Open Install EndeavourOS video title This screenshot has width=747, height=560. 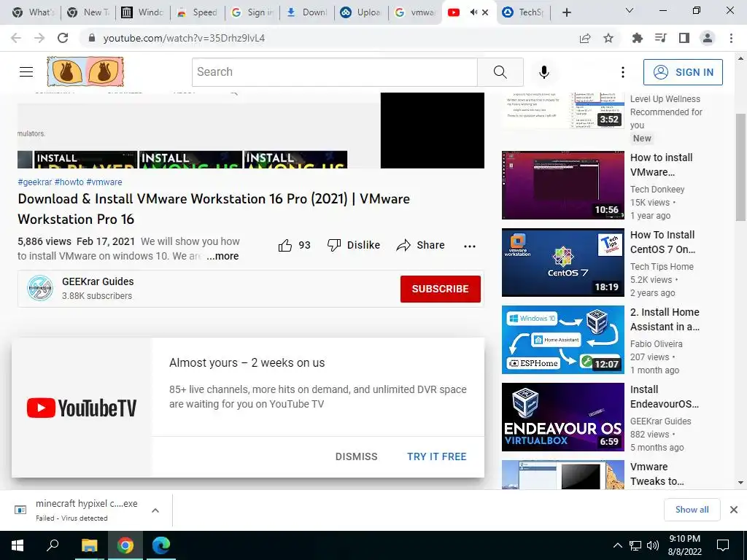pos(664,397)
